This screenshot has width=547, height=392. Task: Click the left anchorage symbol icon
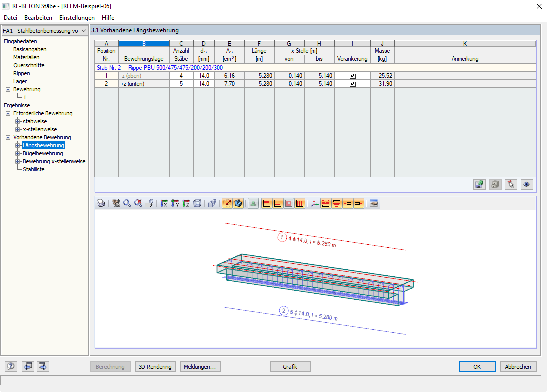tap(348, 203)
